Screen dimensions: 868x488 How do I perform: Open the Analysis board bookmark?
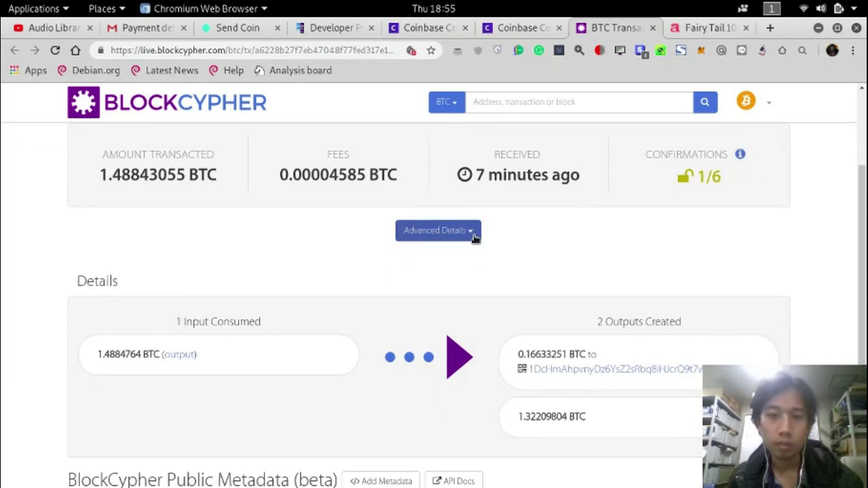pyautogui.click(x=293, y=70)
